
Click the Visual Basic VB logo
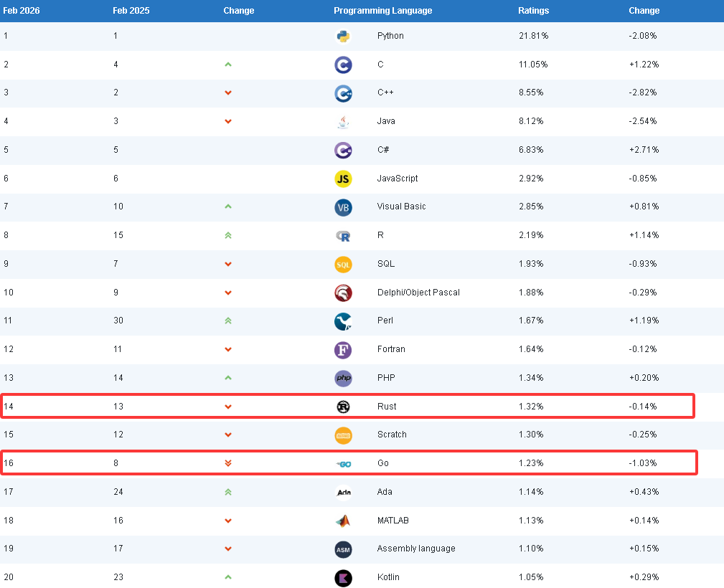pyautogui.click(x=343, y=207)
